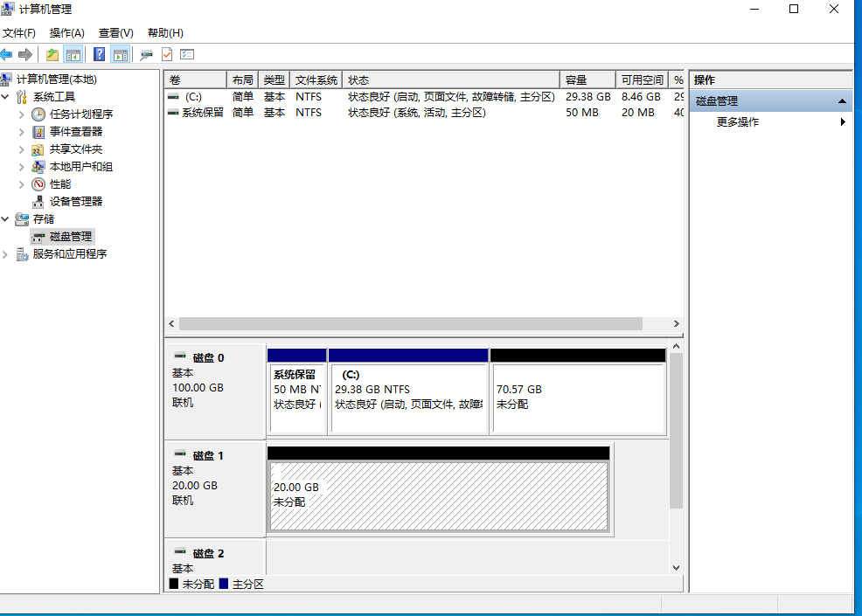Toggle the Show/Hide Console Tree toolbar button
This screenshot has height=616, width=862.
click(x=73, y=55)
